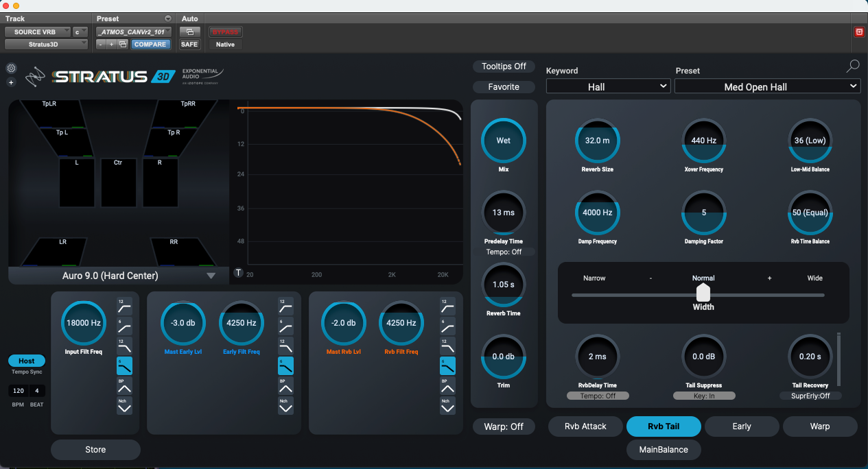Click the copy preset settings icon beside plus

[123, 44]
